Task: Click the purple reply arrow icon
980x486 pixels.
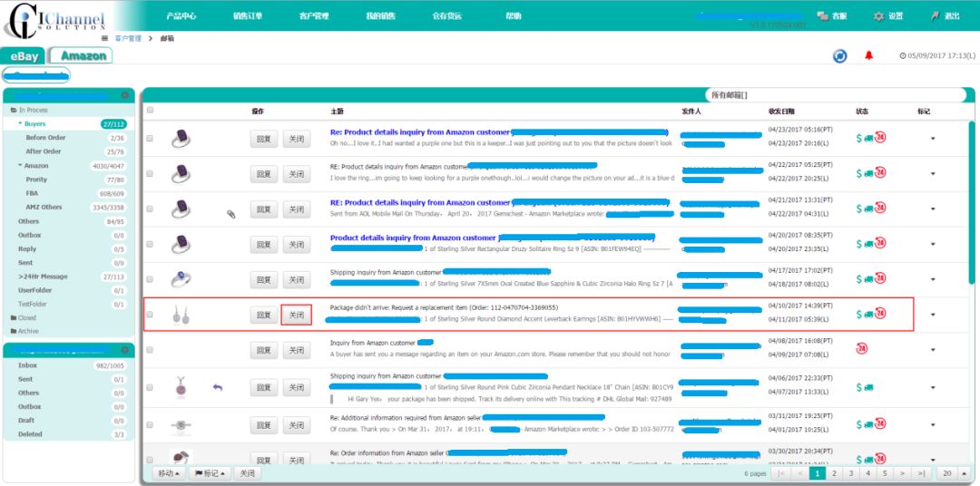Action: point(218,387)
